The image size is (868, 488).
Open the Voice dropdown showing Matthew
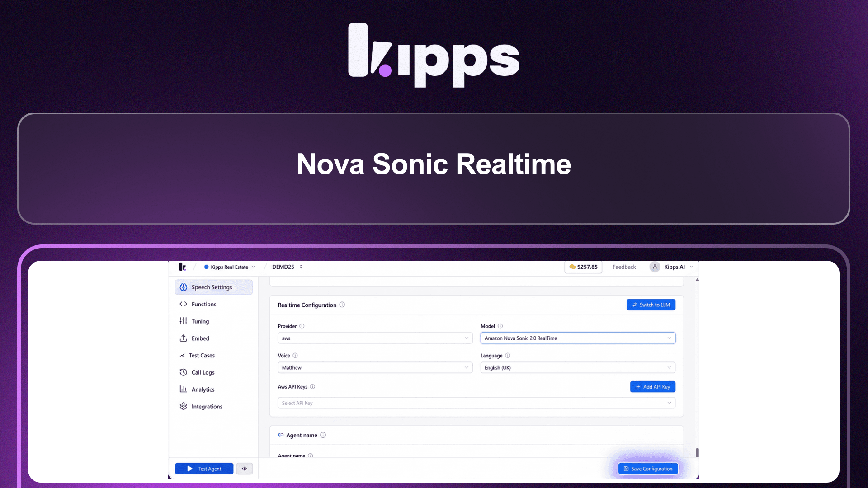(x=375, y=368)
